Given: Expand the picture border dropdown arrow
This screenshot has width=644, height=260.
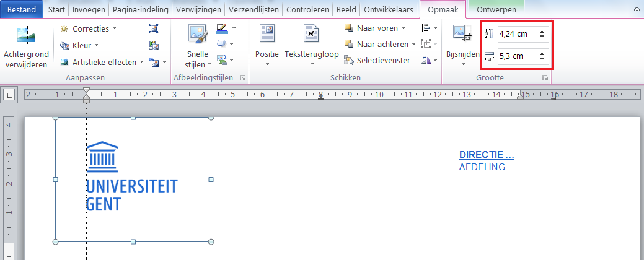Looking at the screenshot, I should point(234,28).
